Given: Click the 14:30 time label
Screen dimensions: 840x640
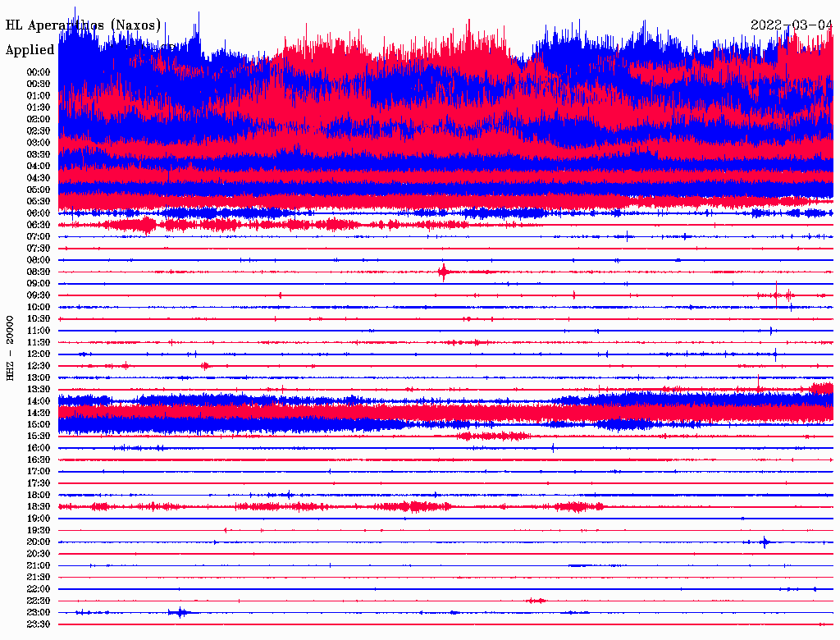Looking at the screenshot, I should (39, 413).
